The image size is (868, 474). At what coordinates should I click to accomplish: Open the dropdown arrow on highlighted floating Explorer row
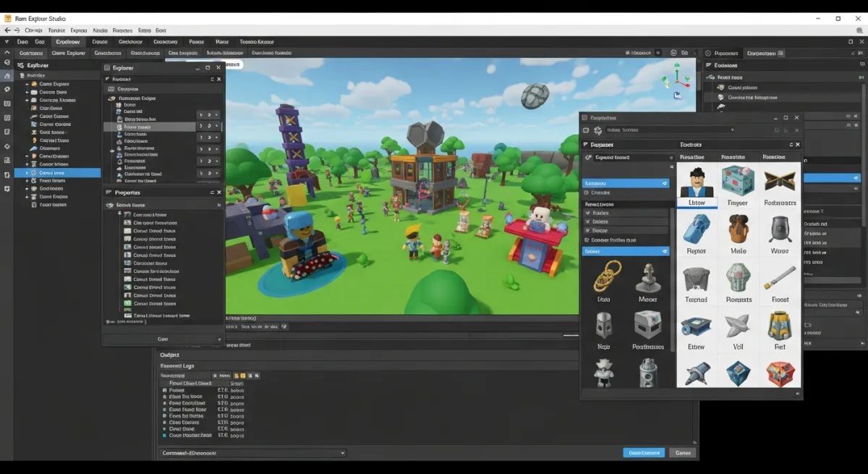point(216,127)
